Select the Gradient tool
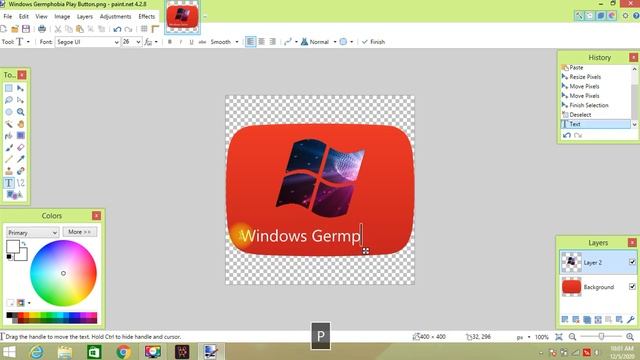 tap(20, 136)
